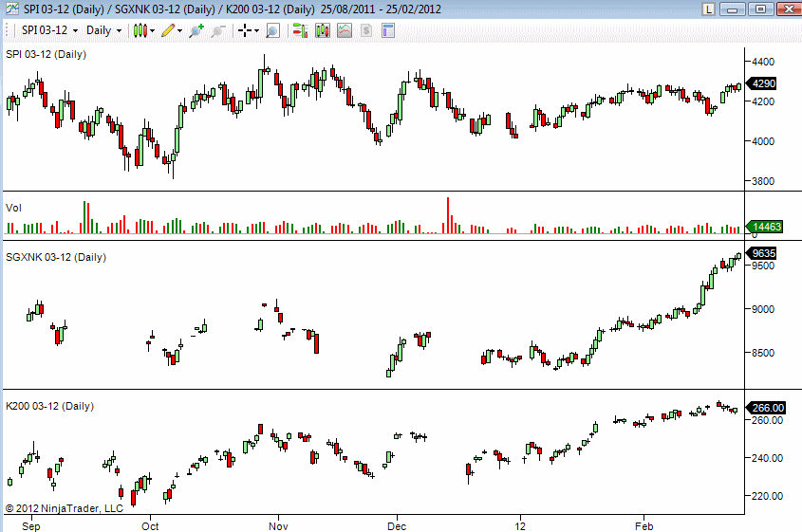
Task: Minimize the chart window
Action: [x=732, y=9]
